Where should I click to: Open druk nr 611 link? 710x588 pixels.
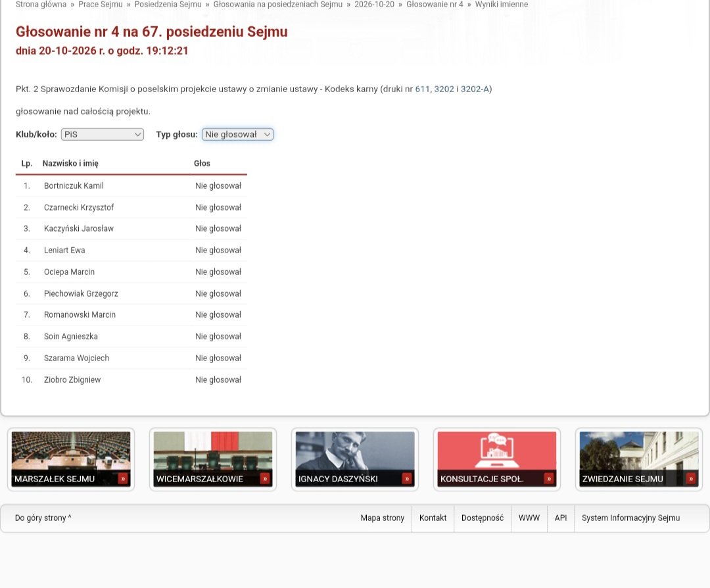click(422, 89)
